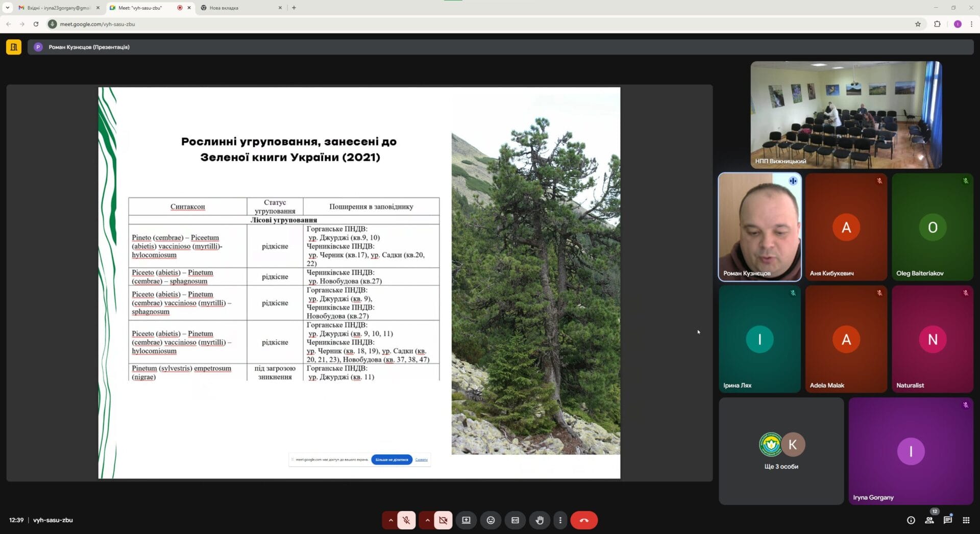Leave the call with red hang-up button
Viewport: 980px width, 534px height.
584,520
